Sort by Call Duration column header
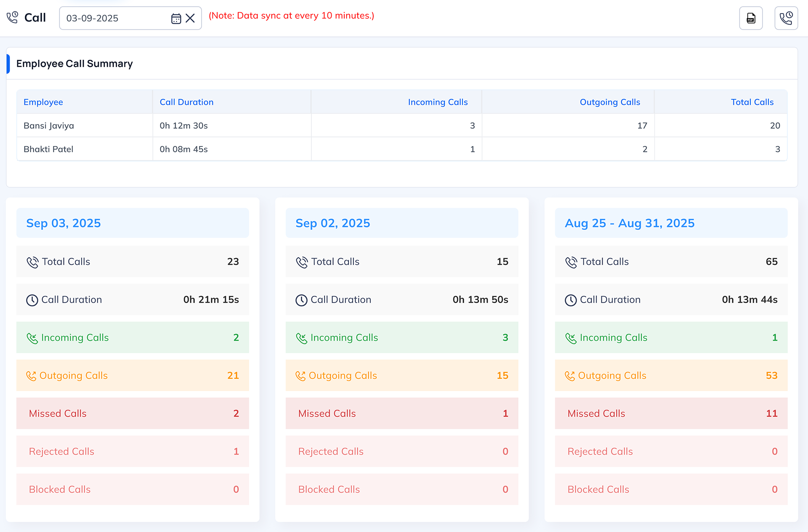 [x=186, y=102]
